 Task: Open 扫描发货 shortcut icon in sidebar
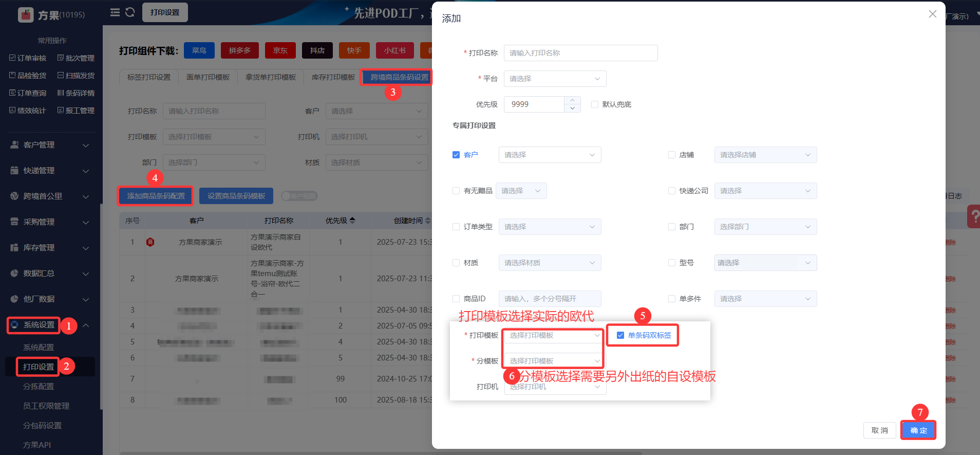[61, 75]
